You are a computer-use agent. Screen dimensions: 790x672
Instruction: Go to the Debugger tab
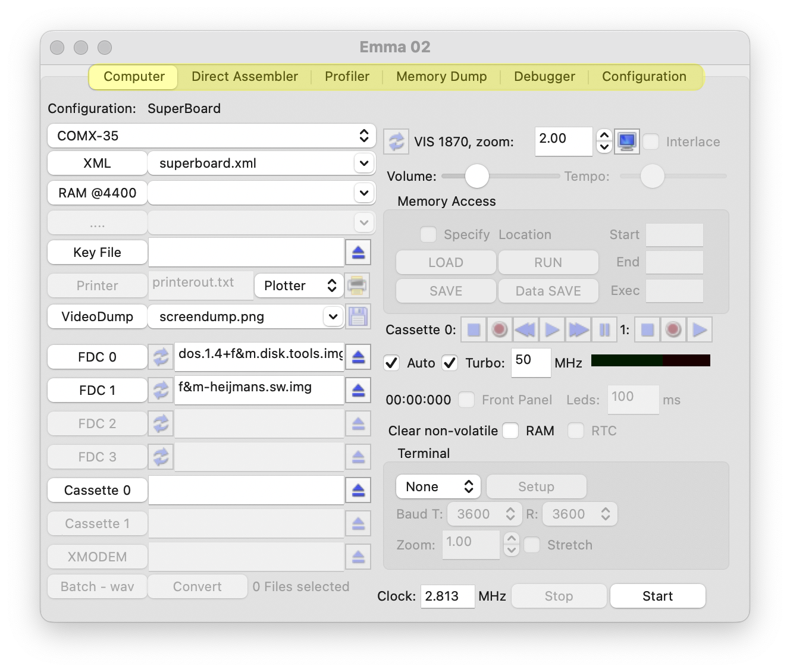pyautogui.click(x=544, y=77)
